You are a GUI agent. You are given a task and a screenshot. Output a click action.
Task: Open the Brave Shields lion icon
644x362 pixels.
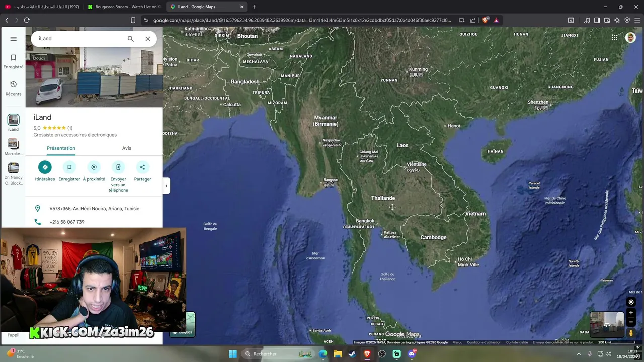(x=485, y=20)
